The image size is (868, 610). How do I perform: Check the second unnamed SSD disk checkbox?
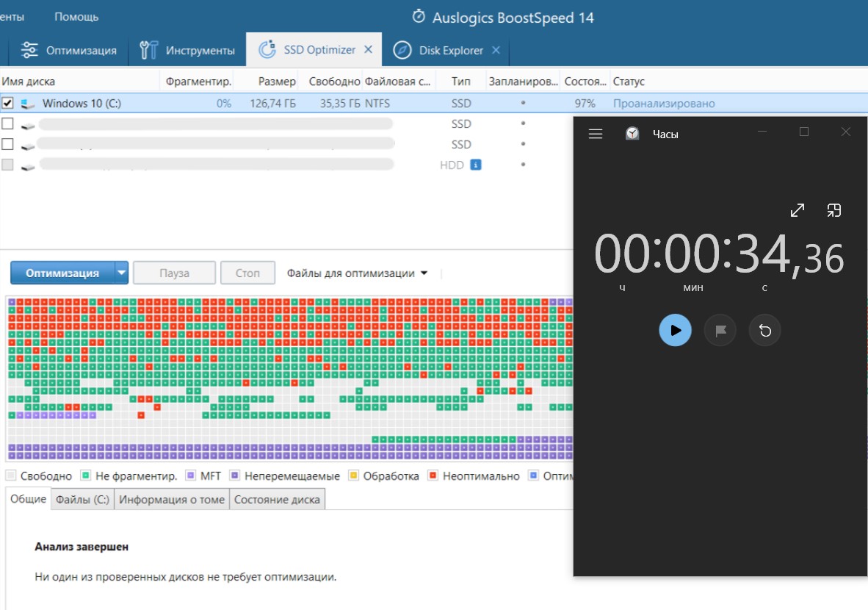pos(7,144)
